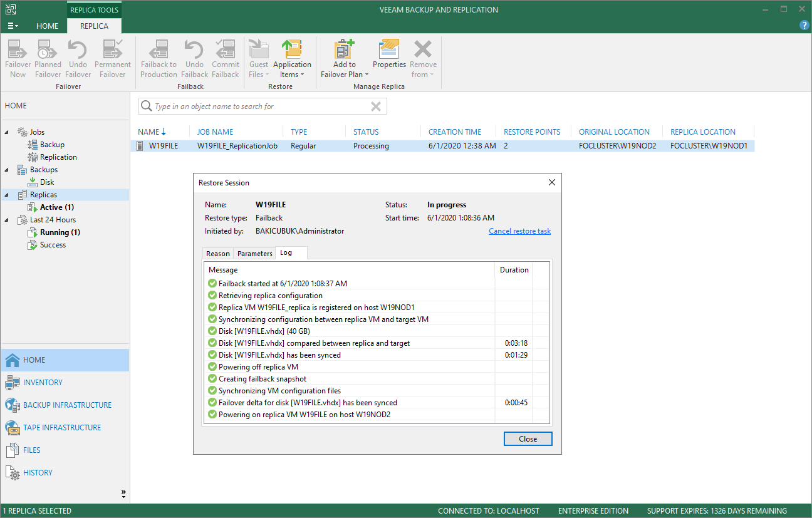Open Remove from dropdown in ribbon
This screenshot has width=812, height=518.
tap(424, 58)
